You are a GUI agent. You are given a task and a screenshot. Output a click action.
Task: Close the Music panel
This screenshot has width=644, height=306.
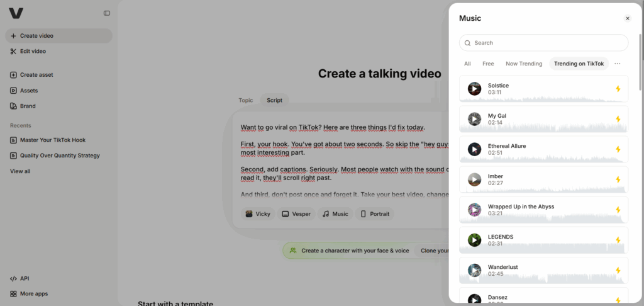tap(627, 18)
